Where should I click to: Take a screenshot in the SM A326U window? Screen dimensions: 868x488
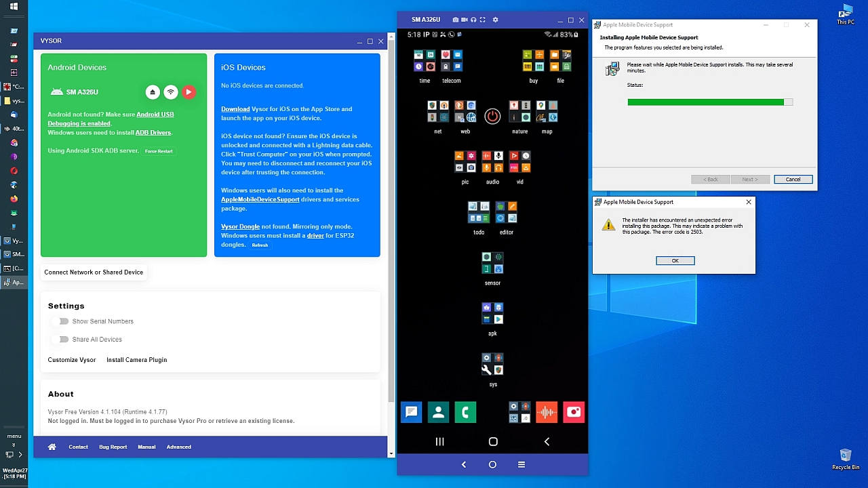coord(455,20)
